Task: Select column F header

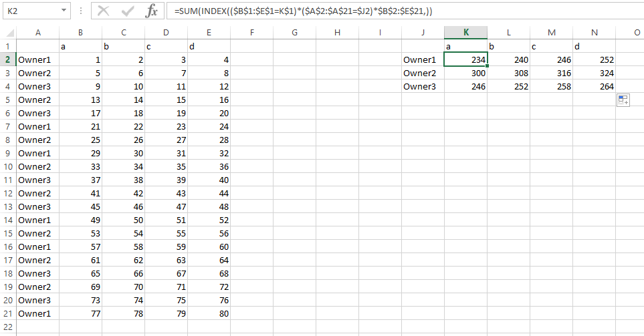Action: click(x=251, y=33)
